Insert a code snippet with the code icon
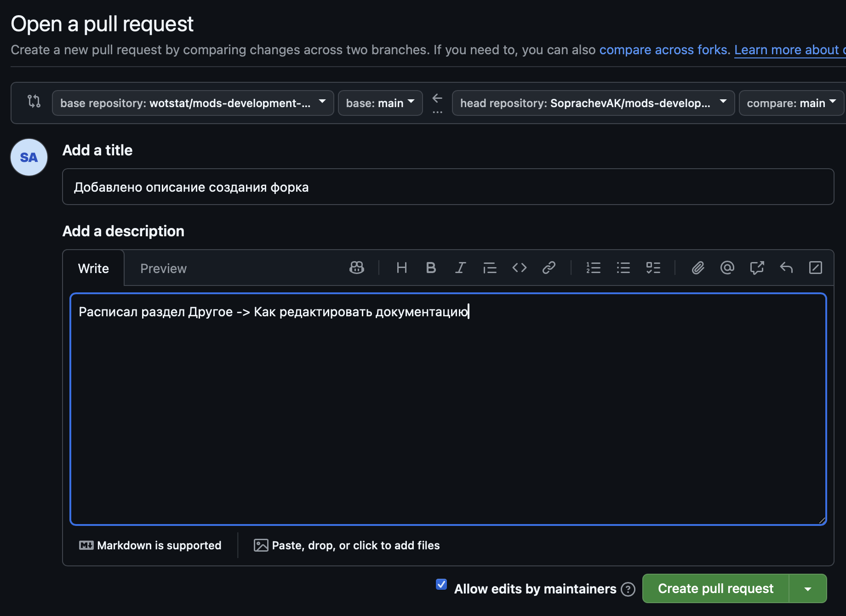This screenshot has width=846, height=616. [520, 268]
